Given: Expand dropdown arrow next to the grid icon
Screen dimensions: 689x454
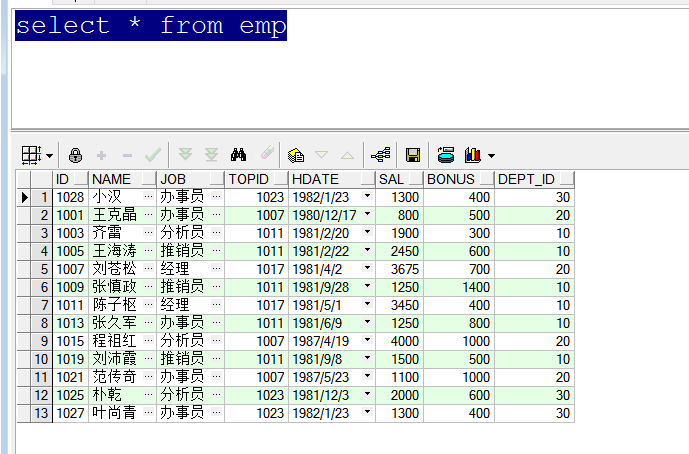Looking at the screenshot, I should (49, 156).
